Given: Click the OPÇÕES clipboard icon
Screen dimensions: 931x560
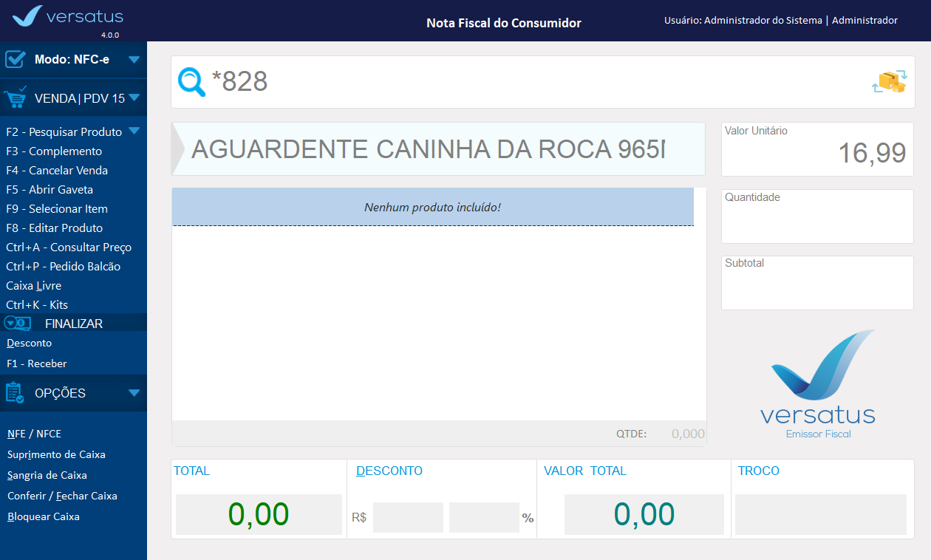Looking at the screenshot, I should pos(16,393).
